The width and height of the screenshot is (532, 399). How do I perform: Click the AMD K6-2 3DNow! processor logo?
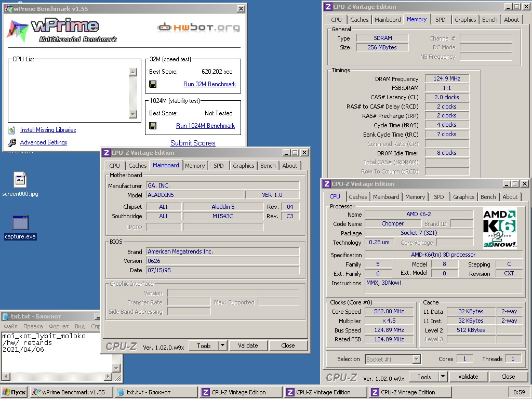pos(500,229)
